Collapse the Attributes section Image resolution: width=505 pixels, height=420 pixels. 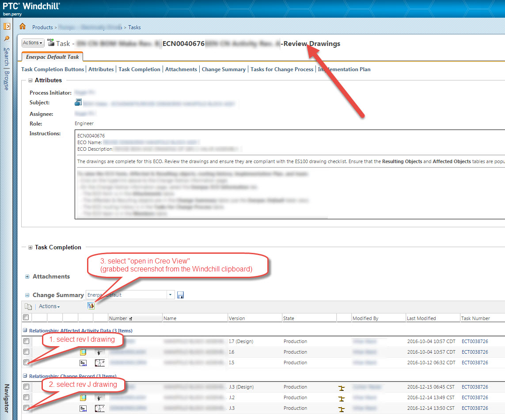30,80
